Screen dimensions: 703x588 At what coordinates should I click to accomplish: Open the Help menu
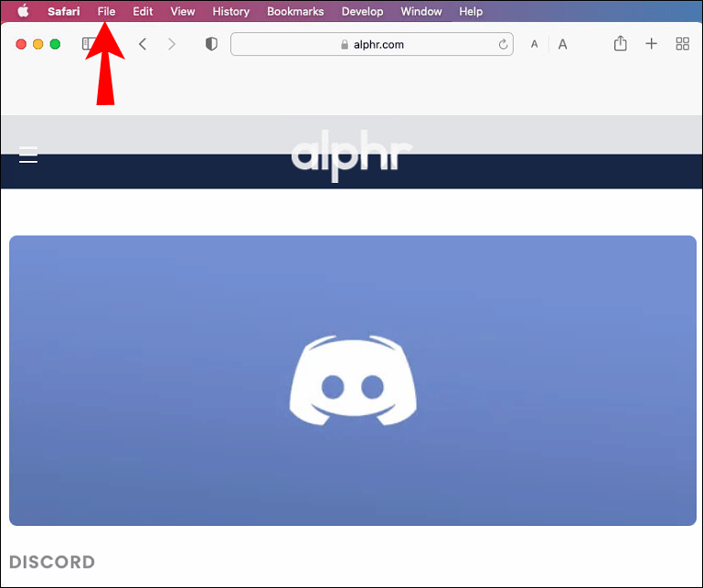471,11
